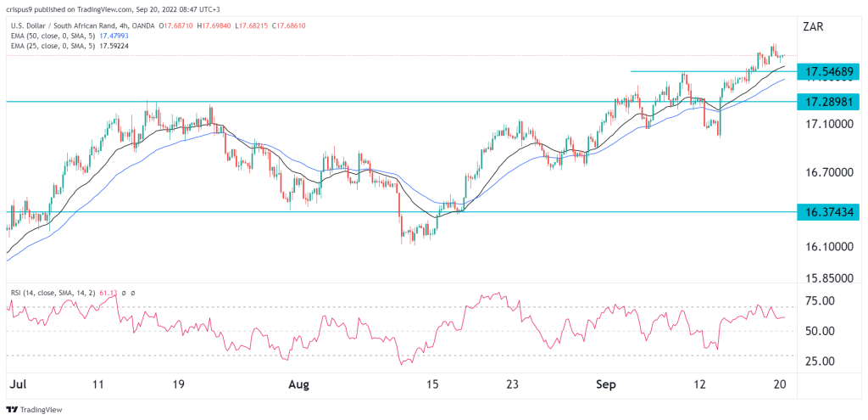Image resolution: width=868 pixels, height=420 pixels.
Task: Click the 23 date label on time axis
Action: click(x=513, y=384)
